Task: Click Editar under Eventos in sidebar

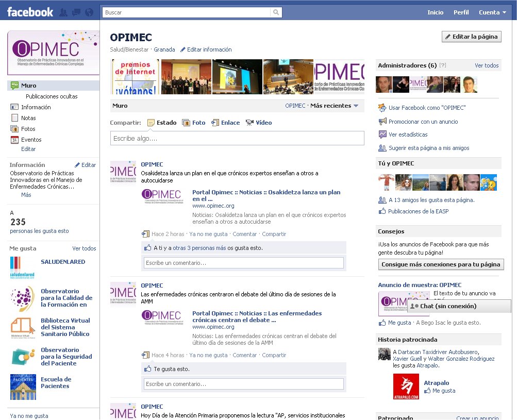Action: 28,149
